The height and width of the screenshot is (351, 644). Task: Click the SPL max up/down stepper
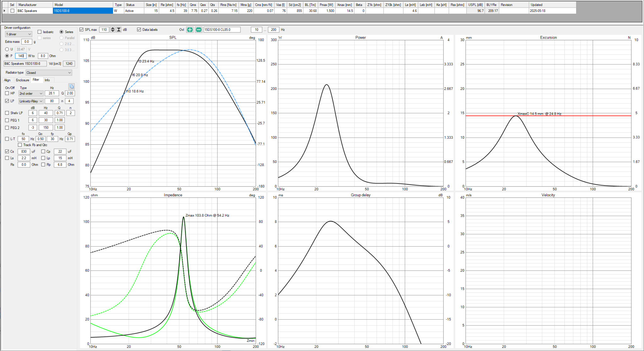[x=113, y=30]
